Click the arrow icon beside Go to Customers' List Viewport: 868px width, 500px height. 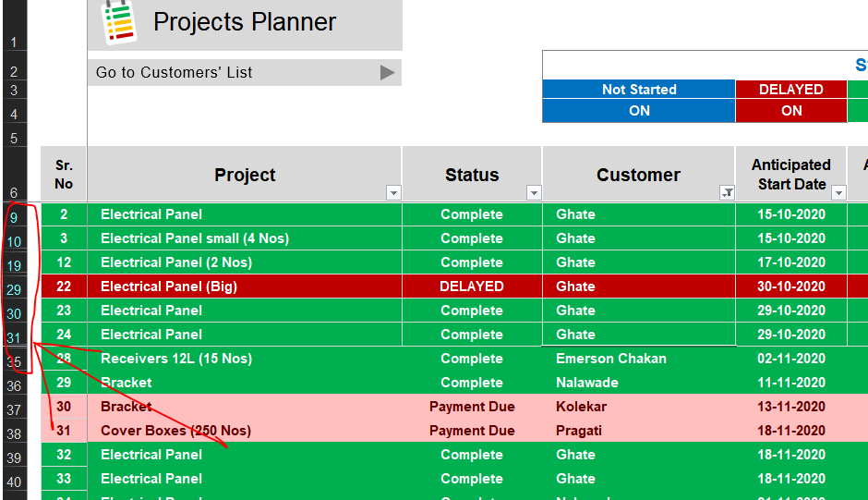388,72
